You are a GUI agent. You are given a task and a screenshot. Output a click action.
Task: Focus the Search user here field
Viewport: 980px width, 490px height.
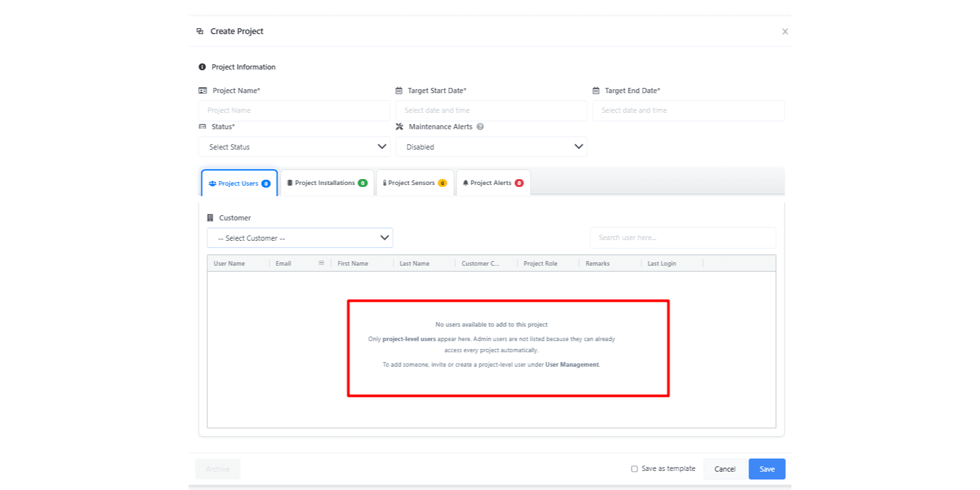683,237
